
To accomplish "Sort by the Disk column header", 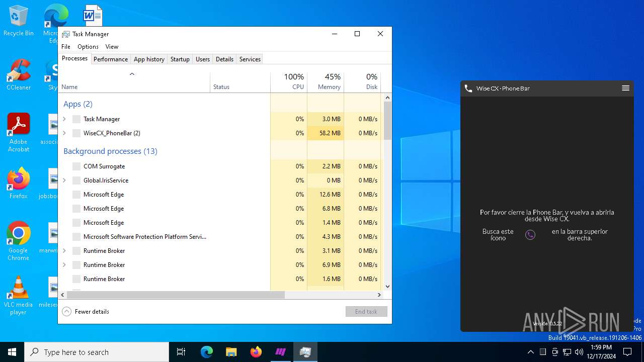I will pos(362,82).
